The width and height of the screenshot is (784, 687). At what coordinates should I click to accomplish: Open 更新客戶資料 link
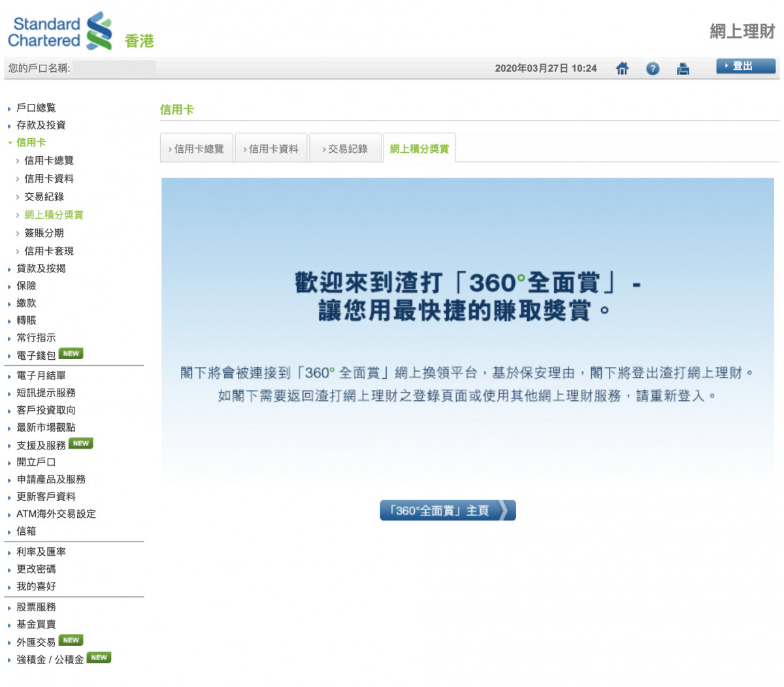click(46, 496)
